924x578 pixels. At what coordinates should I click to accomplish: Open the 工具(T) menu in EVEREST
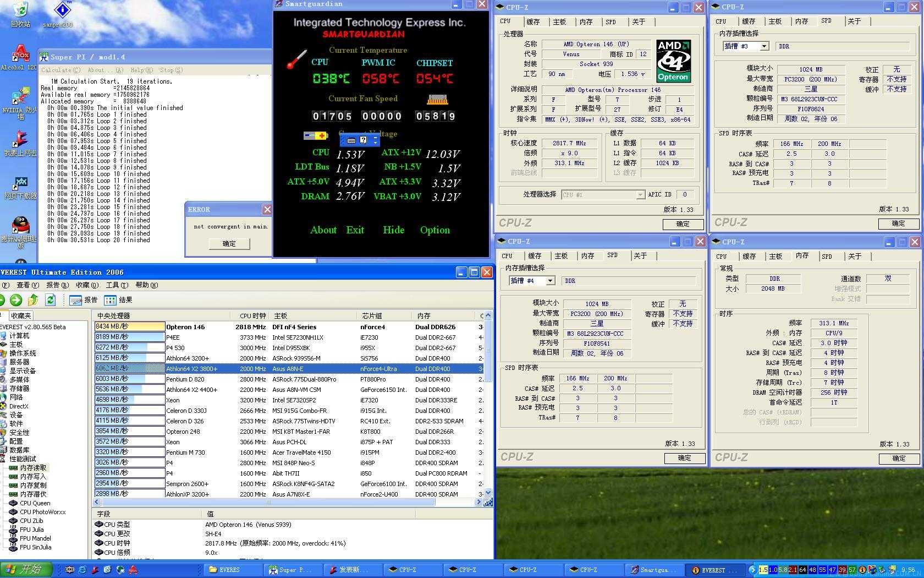[117, 285]
